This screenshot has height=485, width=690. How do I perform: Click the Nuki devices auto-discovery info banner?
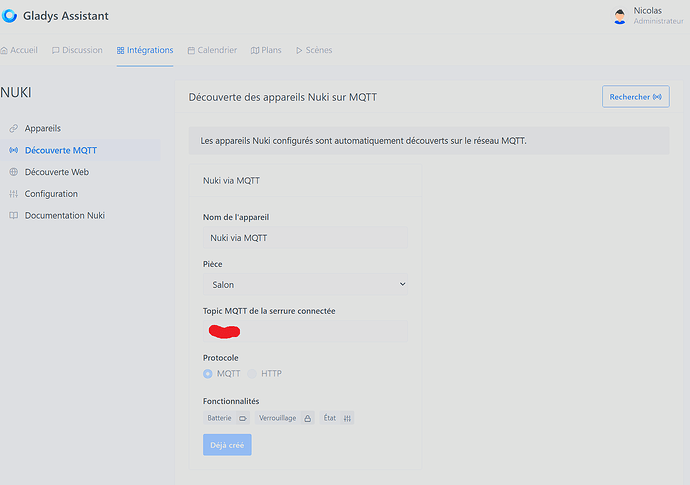pos(429,141)
